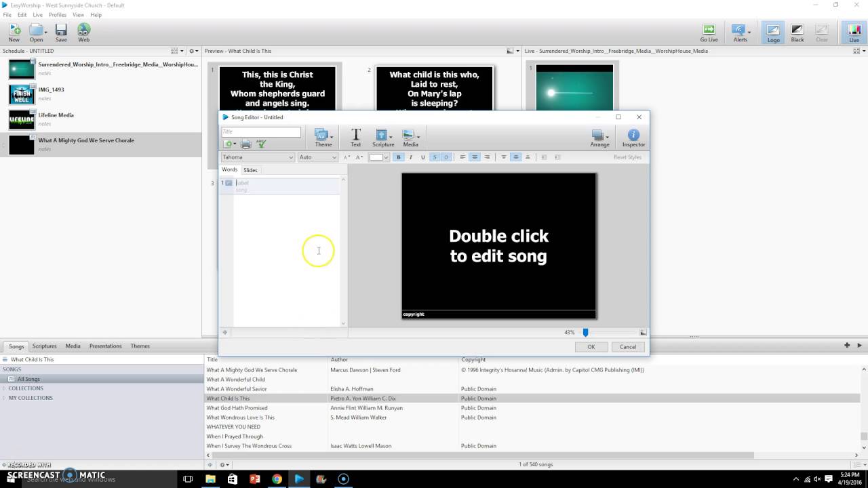Switch to the Words tab in Song Editor
868x488 pixels.
tap(230, 169)
